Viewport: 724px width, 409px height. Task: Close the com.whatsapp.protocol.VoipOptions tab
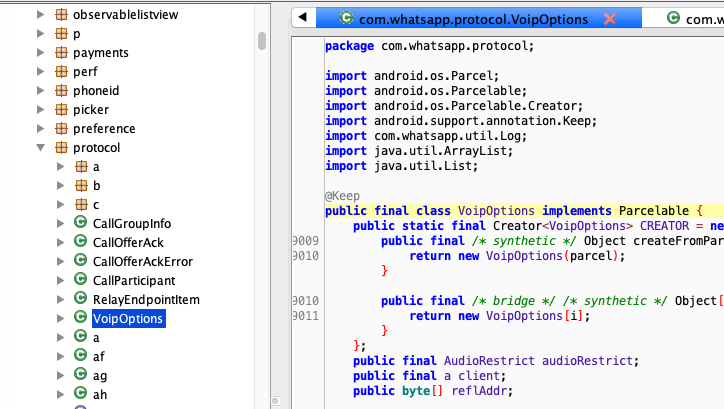[610, 19]
